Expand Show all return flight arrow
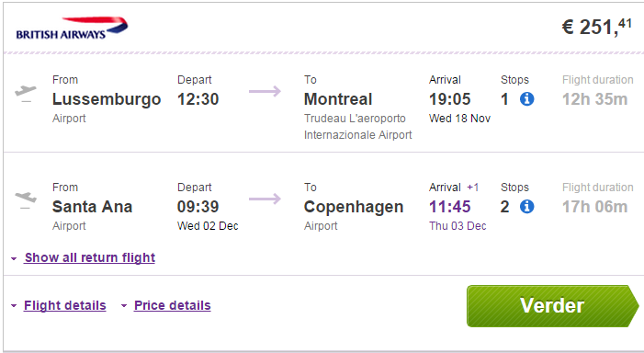Image resolution: width=644 pixels, height=353 pixels. 14,259
